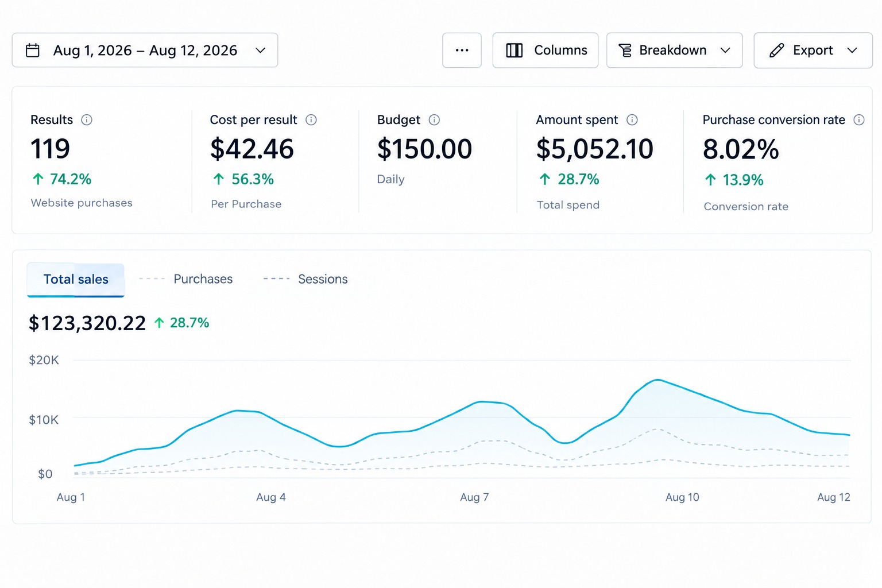
Task: Toggle the Purchases series legend
Action: point(186,279)
